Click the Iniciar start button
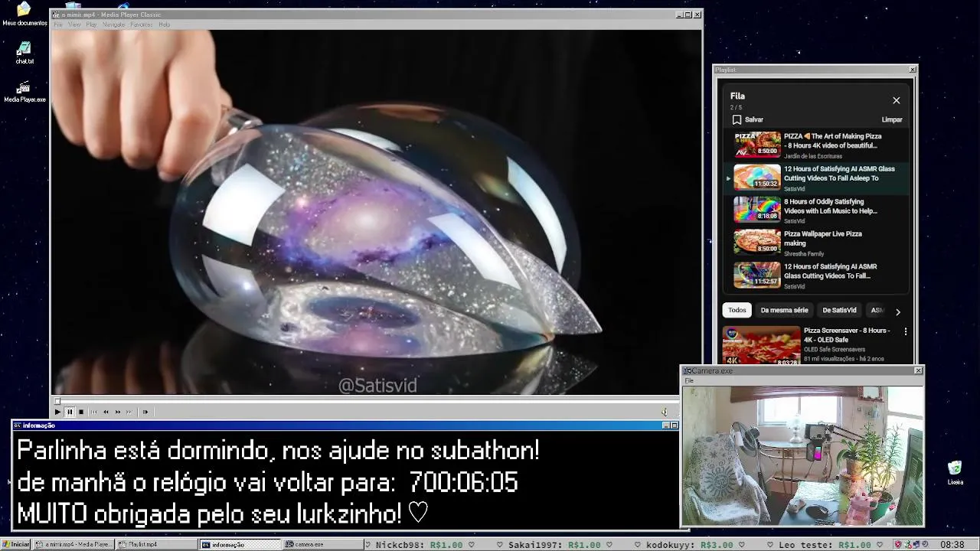The image size is (980, 551). [x=16, y=544]
